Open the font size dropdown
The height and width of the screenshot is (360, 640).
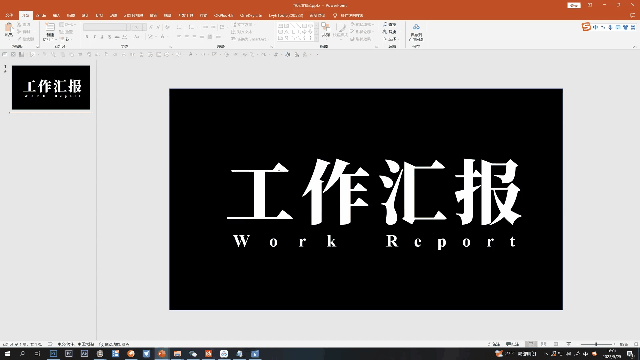pos(144,27)
